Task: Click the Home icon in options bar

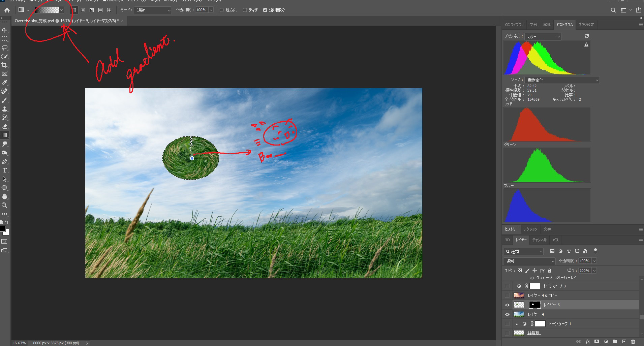Action: [7, 10]
